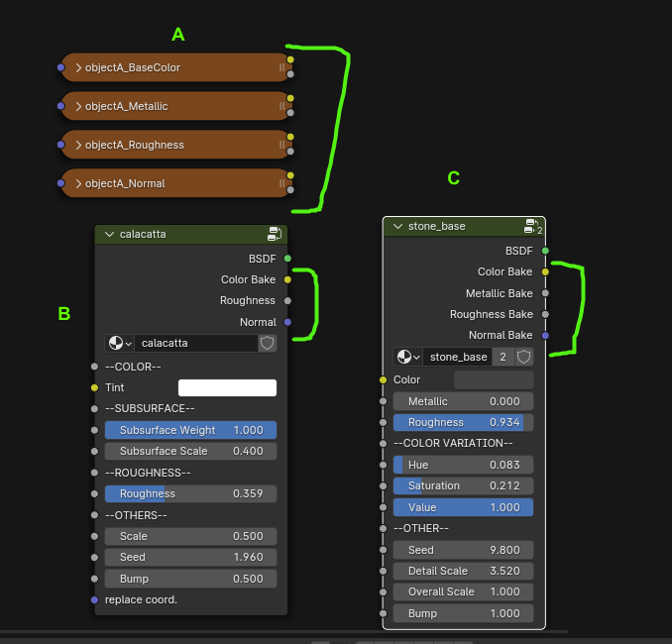This screenshot has width=672, height=644.
Task: Click stone_base Color input socket
Action: coord(384,379)
